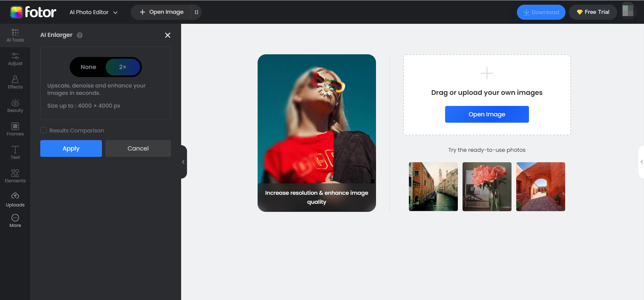Expand the AI Photo Editor dropdown
Screen dimensions: 644x300
[94, 12]
